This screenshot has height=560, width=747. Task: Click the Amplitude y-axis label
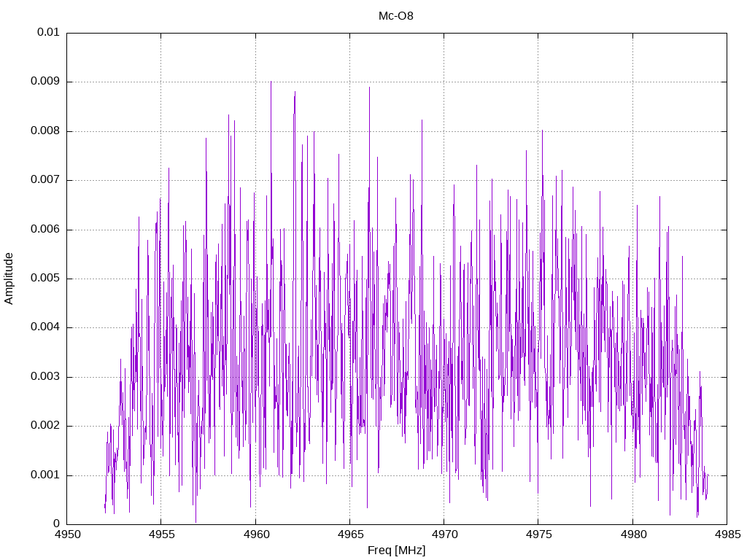9,279
